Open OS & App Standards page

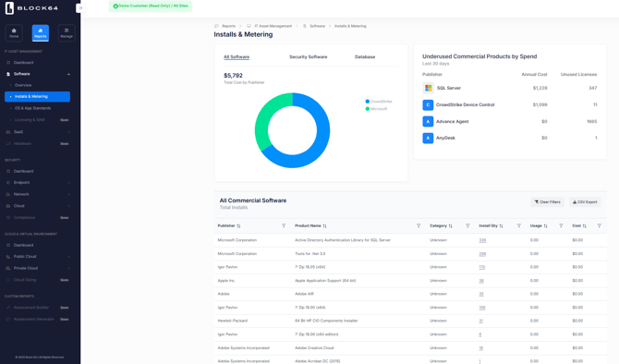[x=32, y=108]
